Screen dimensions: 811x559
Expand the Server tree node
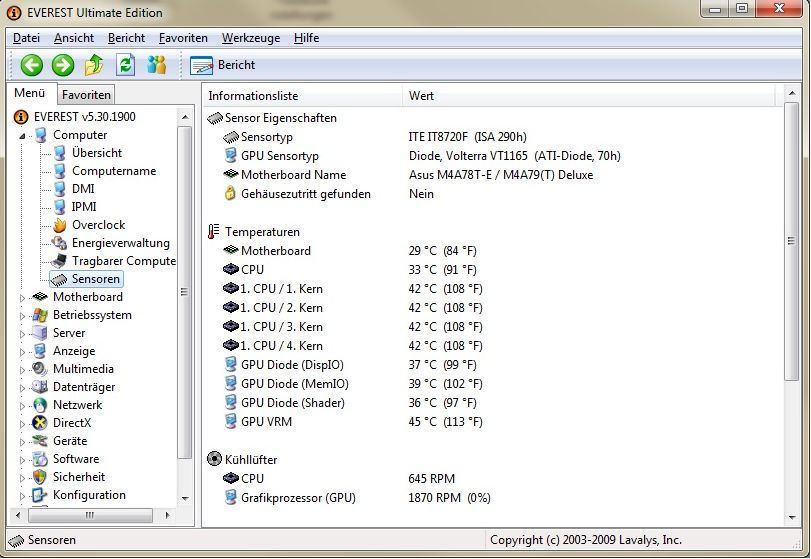coord(22,334)
